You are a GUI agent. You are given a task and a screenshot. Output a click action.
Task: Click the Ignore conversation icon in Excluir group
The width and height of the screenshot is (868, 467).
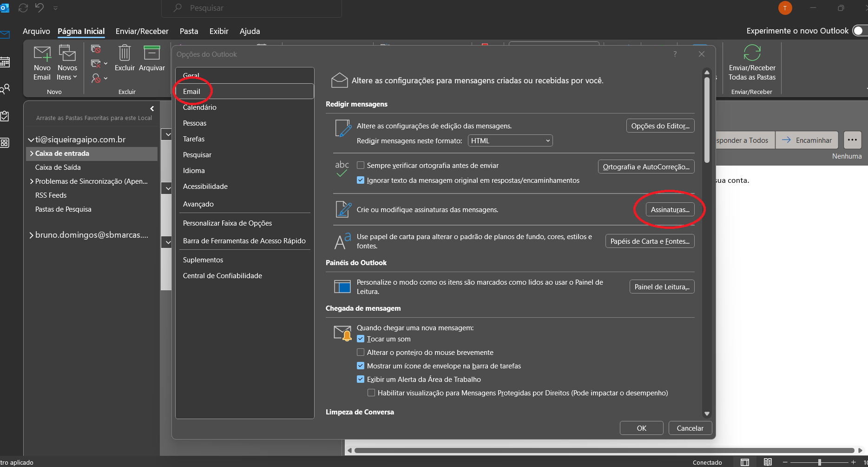[96, 49]
